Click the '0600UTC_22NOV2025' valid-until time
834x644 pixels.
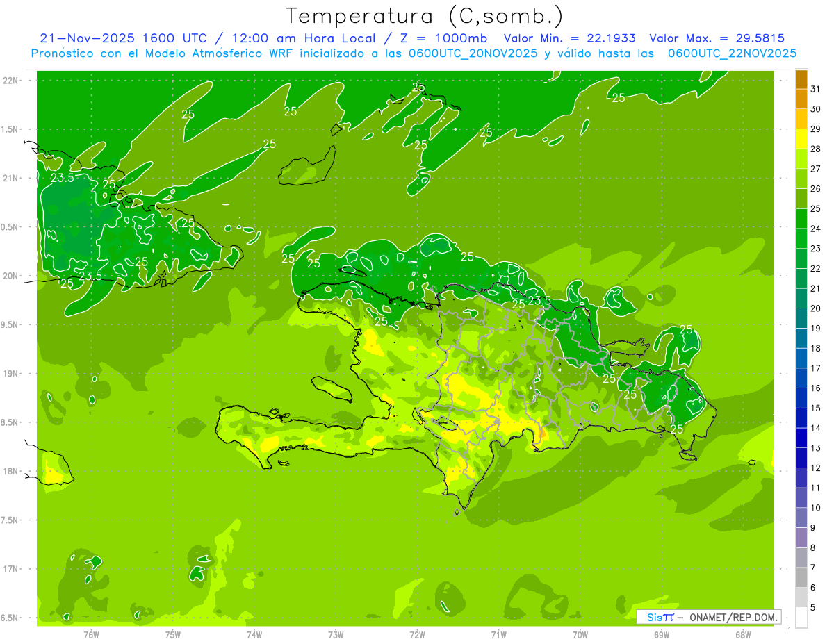pos(732,53)
